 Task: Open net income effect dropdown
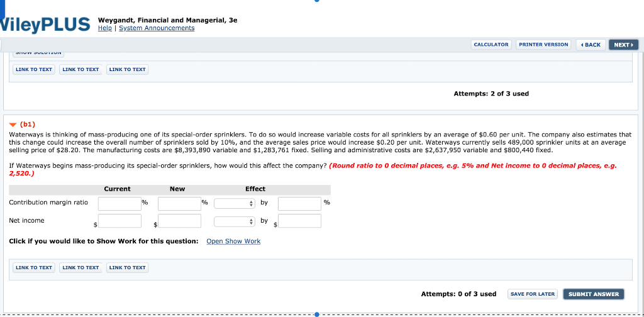click(x=234, y=221)
